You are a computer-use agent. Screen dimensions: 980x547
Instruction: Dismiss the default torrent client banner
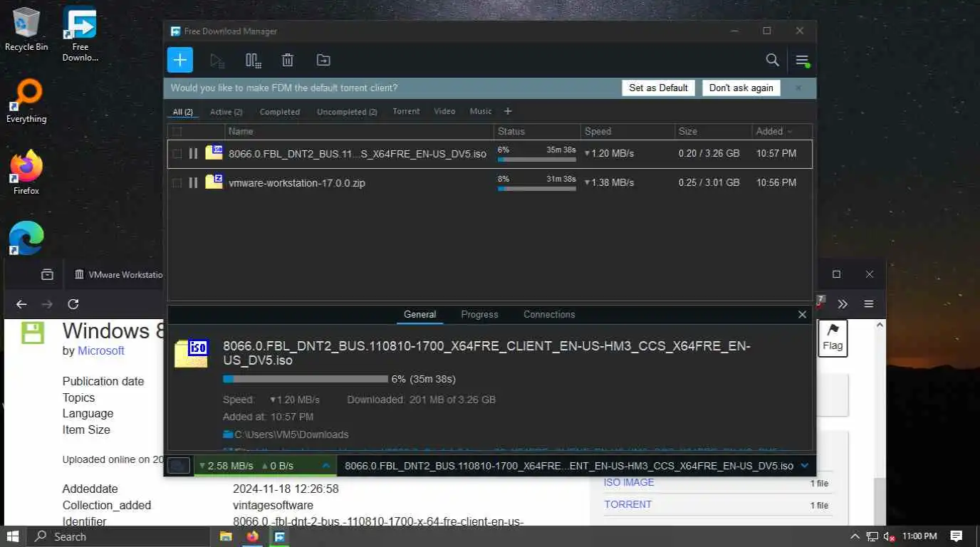798,88
